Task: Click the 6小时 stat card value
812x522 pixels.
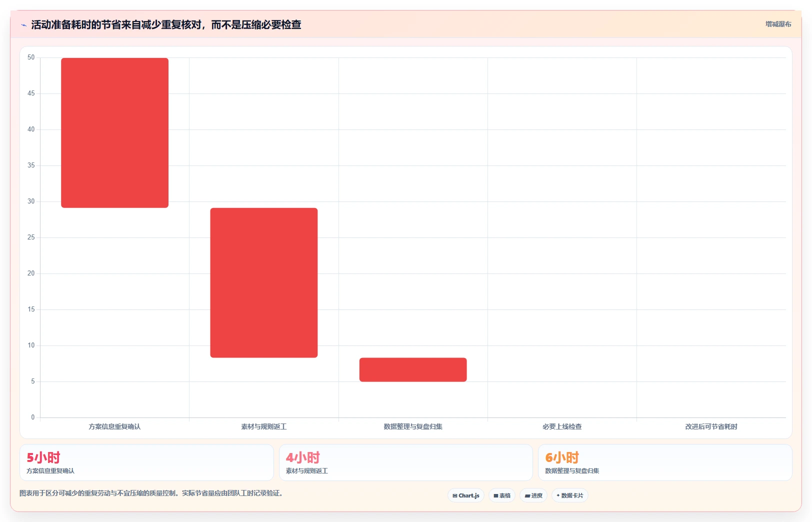Action: point(562,457)
